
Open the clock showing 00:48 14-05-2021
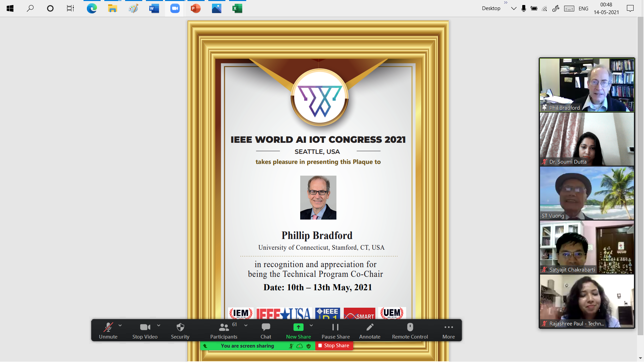[606, 8]
